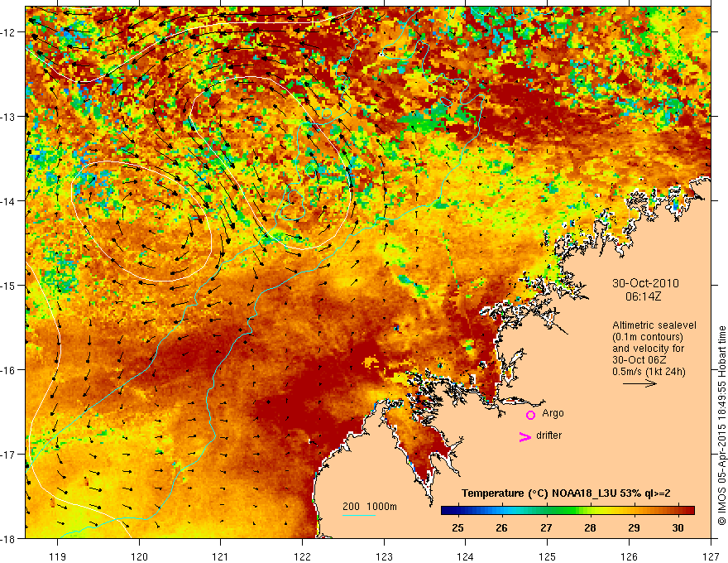Click longitude axis label "123"
The image size is (728, 563).
click(384, 556)
